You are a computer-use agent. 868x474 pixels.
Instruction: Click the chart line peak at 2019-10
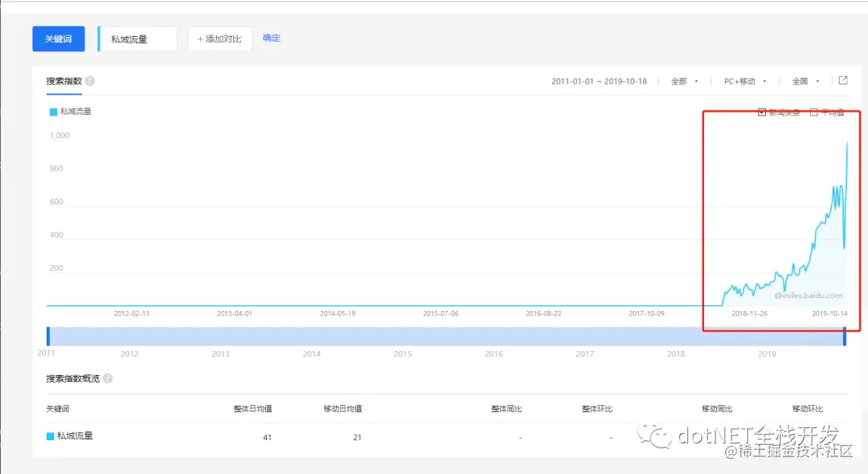(847, 143)
